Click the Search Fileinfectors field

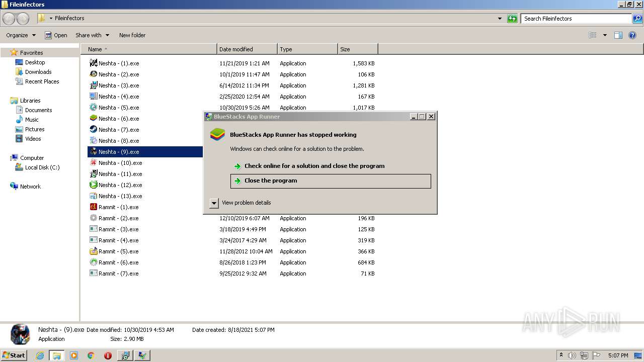(x=576, y=19)
